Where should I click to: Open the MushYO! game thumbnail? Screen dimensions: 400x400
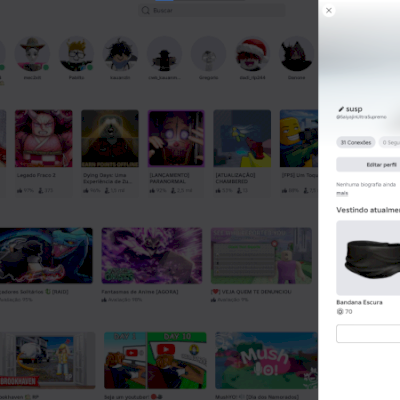[x=266, y=360]
